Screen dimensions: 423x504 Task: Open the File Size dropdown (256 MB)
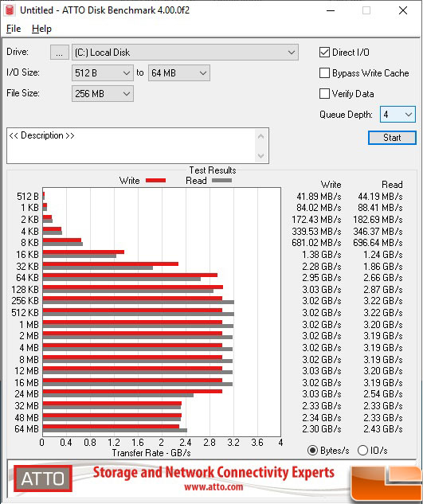(102, 94)
